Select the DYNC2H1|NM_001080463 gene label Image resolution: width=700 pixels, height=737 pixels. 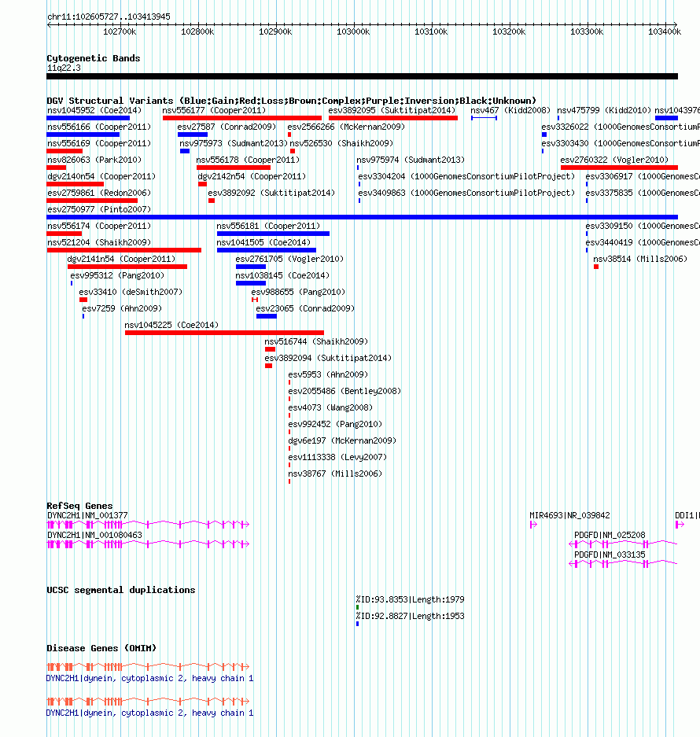94,535
